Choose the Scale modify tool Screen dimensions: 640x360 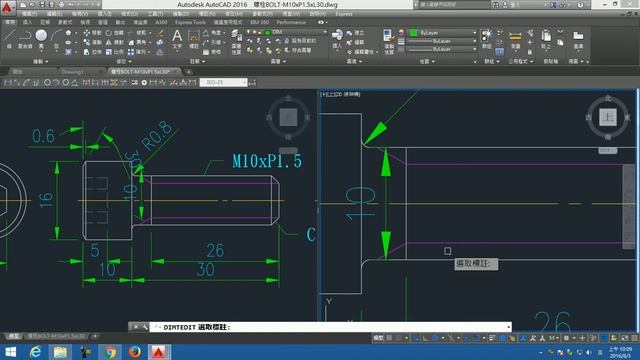[114, 52]
